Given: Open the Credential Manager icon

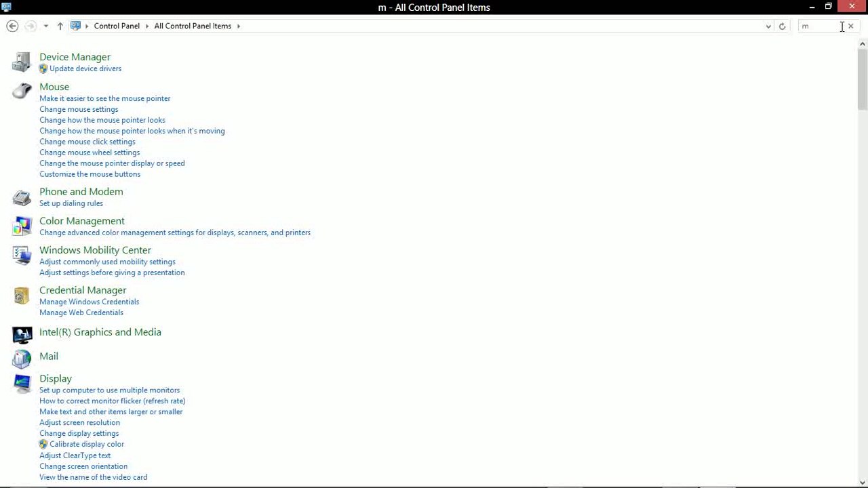Looking at the screenshot, I should click(22, 295).
